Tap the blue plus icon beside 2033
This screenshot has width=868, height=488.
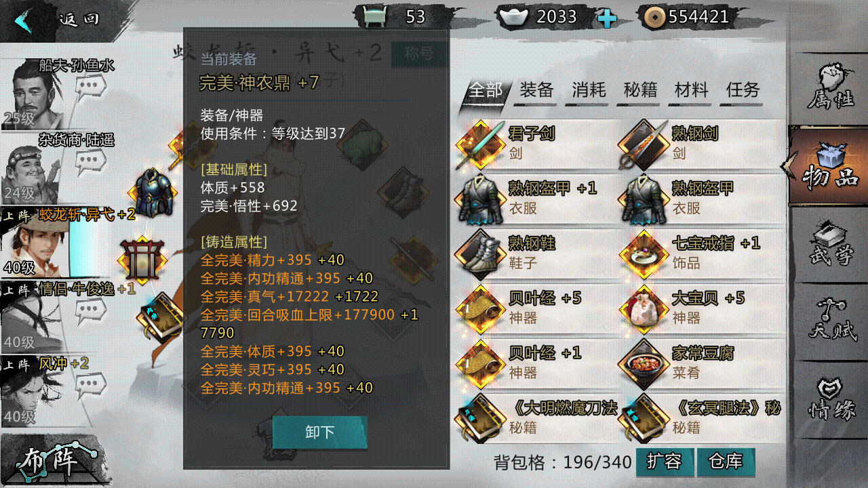click(x=607, y=18)
